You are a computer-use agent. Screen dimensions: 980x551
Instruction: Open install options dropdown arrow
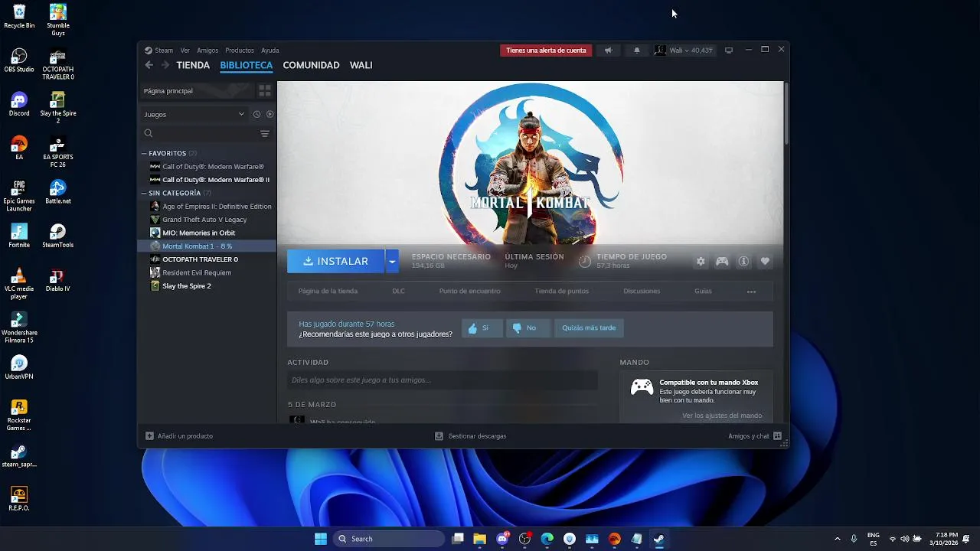click(392, 261)
